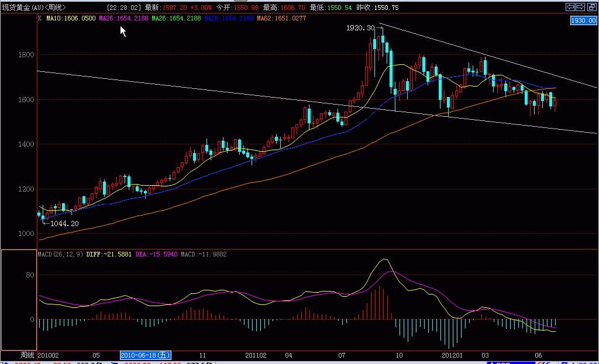Click the 昨收:1550.75 previous close

pos(377,8)
